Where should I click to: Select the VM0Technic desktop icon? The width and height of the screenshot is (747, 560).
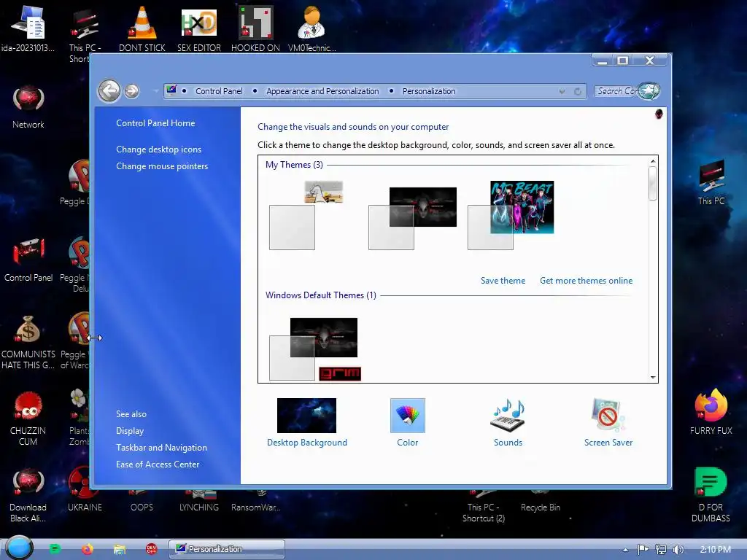click(311, 29)
